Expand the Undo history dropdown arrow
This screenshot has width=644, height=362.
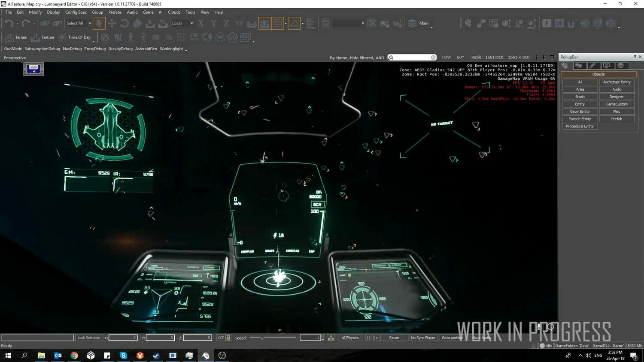[x=17, y=24]
